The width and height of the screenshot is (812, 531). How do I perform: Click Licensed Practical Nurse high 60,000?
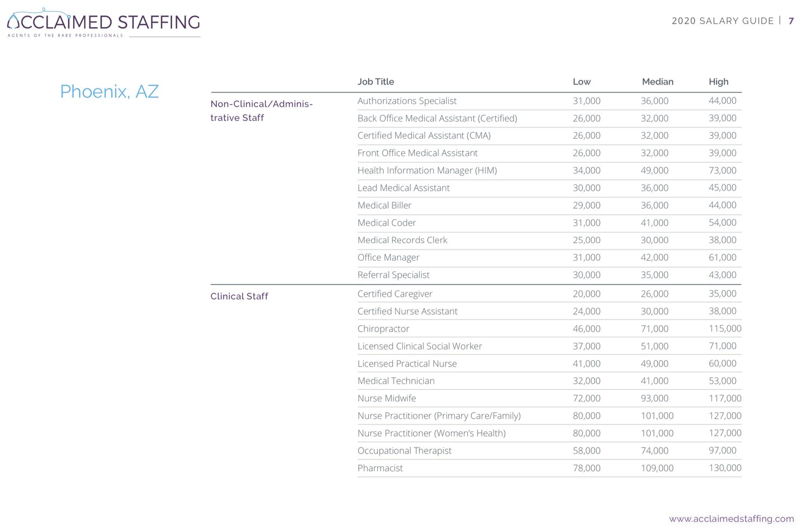tap(723, 364)
